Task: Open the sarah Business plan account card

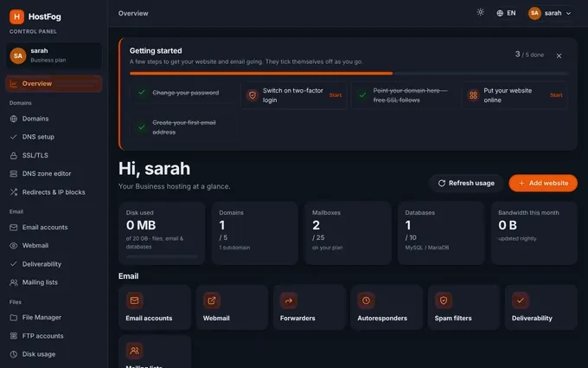Action: pos(54,55)
